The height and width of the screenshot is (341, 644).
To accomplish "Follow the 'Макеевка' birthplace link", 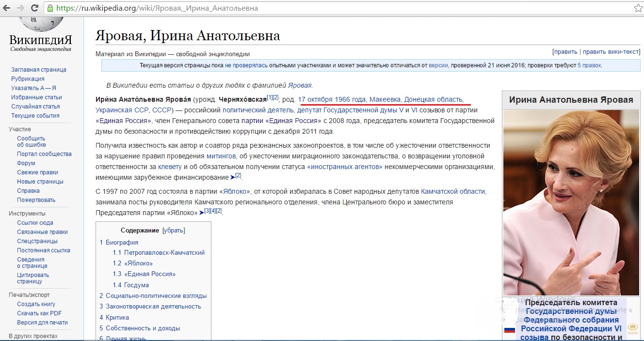I will 385,99.
